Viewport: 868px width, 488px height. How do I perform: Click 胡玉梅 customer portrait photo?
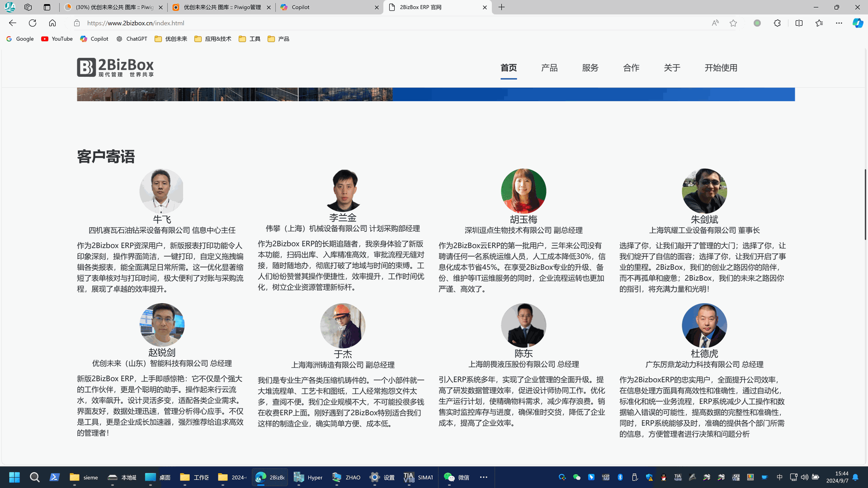tap(524, 191)
